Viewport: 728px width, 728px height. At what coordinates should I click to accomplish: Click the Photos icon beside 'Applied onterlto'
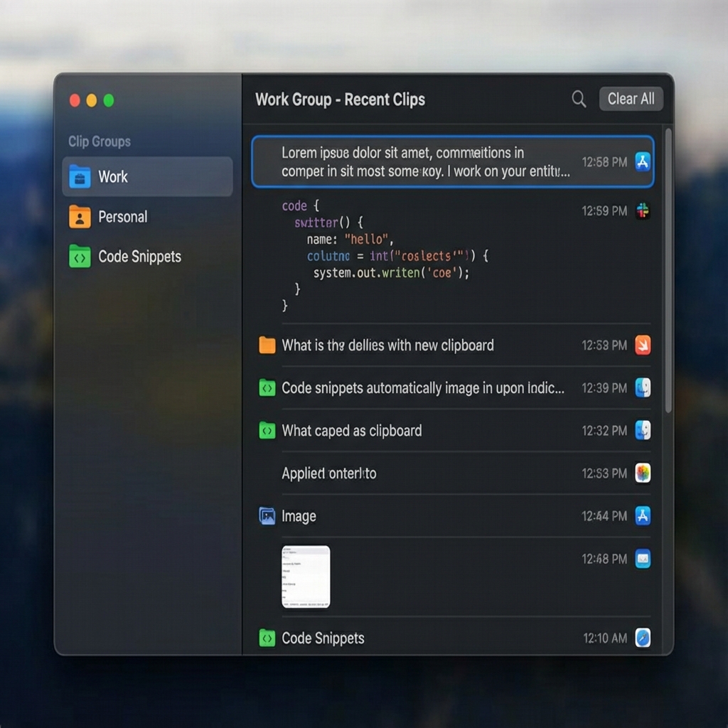[643, 473]
